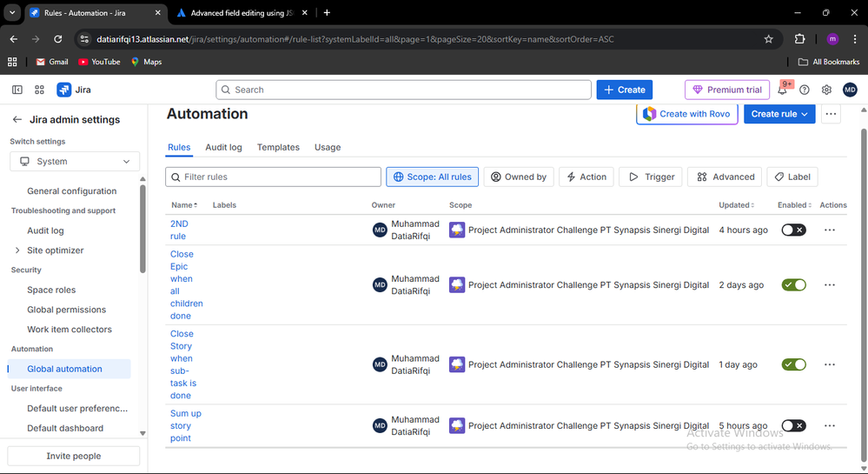Disable the Close Epic when all children done rule
The width and height of the screenshot is (868, 474).
click(x=793, y=285)
